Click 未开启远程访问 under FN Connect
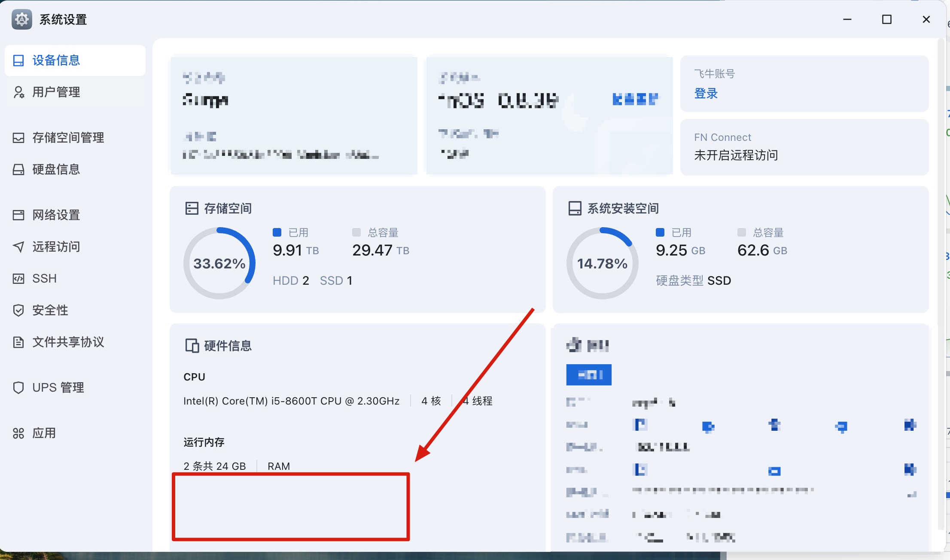Viewport: 950px width, 560px height. pos(736,155)
